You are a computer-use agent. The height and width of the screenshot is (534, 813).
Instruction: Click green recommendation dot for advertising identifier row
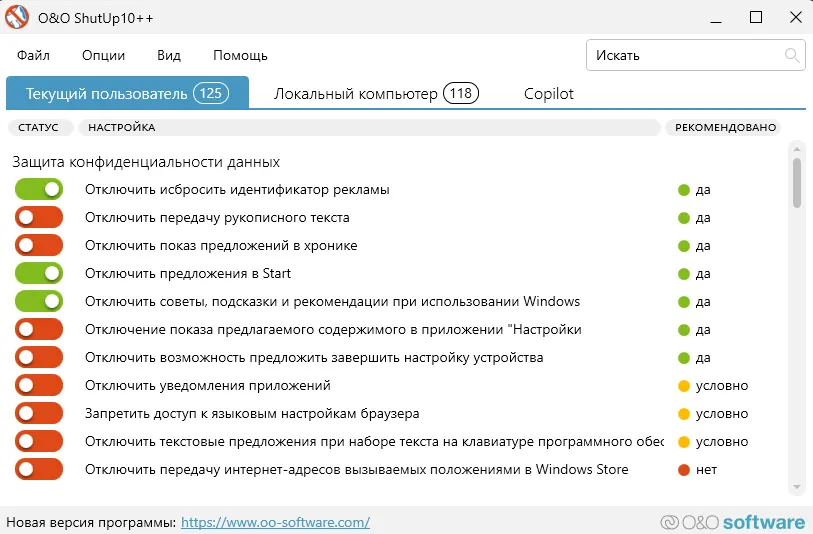click(x=684, y=189)
